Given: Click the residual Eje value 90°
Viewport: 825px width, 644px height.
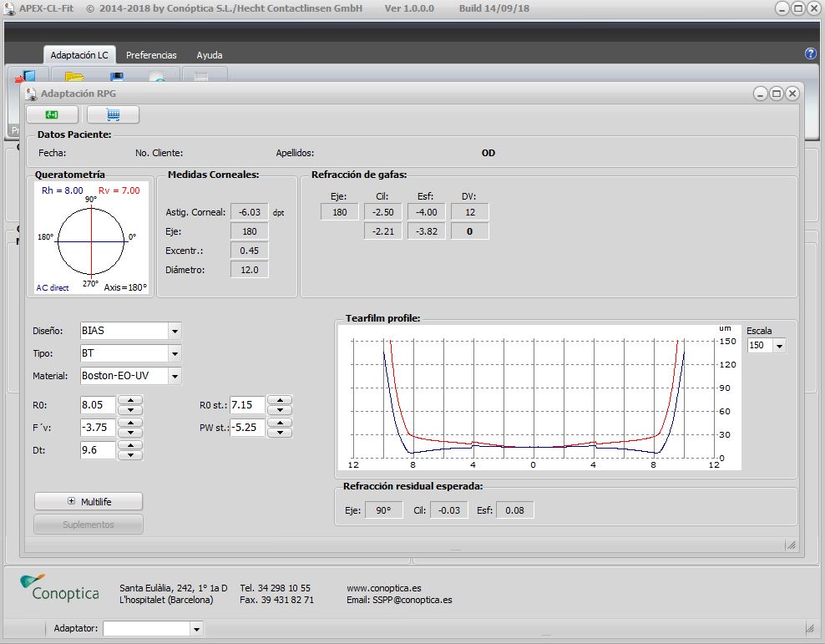Looking at the screenshot, I should [383, 510].
